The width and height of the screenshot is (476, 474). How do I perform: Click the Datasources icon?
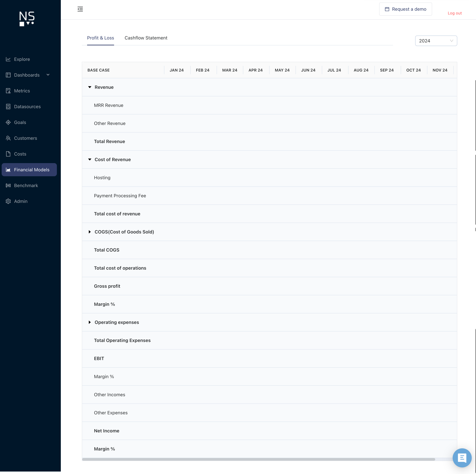click(8, 107)
